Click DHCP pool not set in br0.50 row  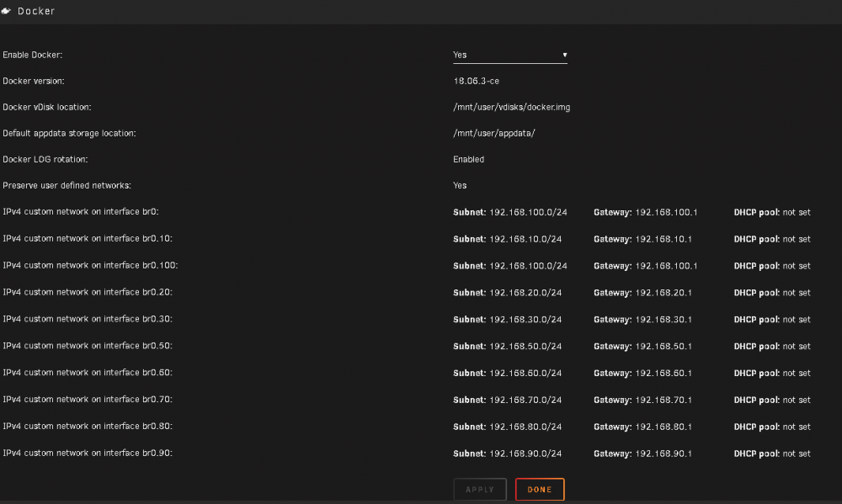click(772, 347)
